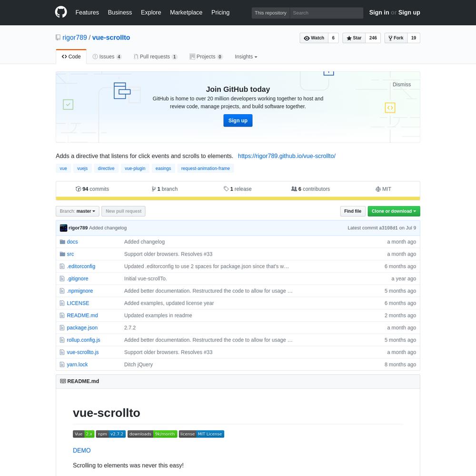Image resolution: width=476 pixels, height=476 pixels.
Task: Click the file icon next to .editorconfig
Action: tap(62, 266)
